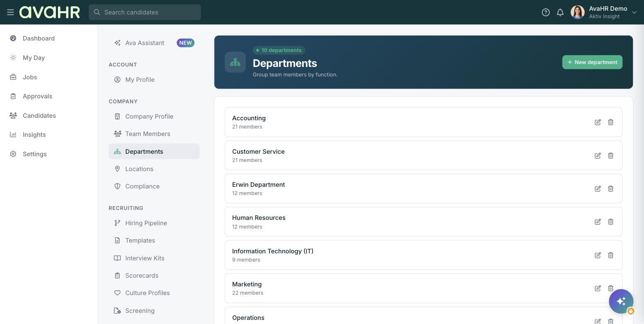This screenshot has height=324, width=644.
Task: Delete the Accounting department
Action: [610, 122]
